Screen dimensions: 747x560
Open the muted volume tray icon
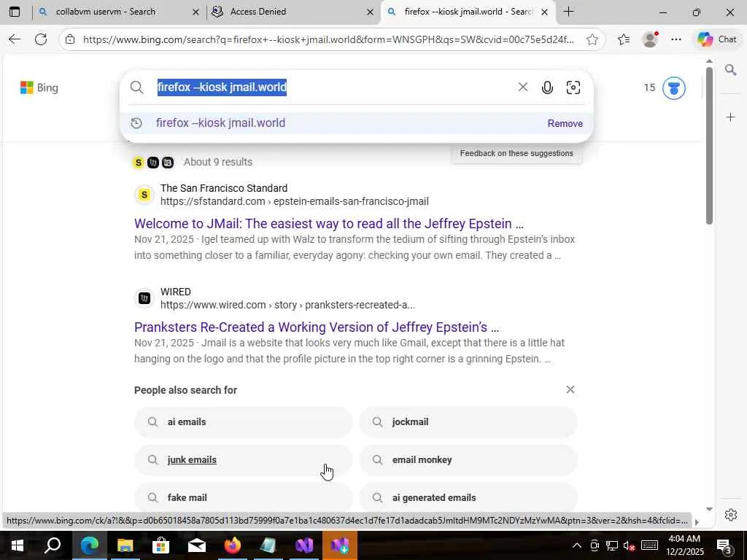click(629, 545)
